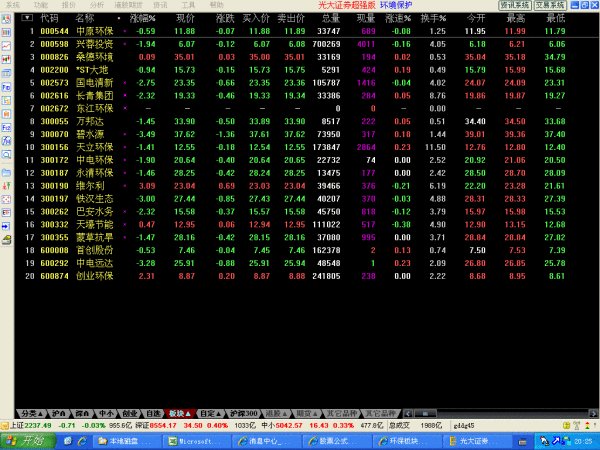
Task: Select stock row 中原环保 000544
Action: [x=298, y=31]
